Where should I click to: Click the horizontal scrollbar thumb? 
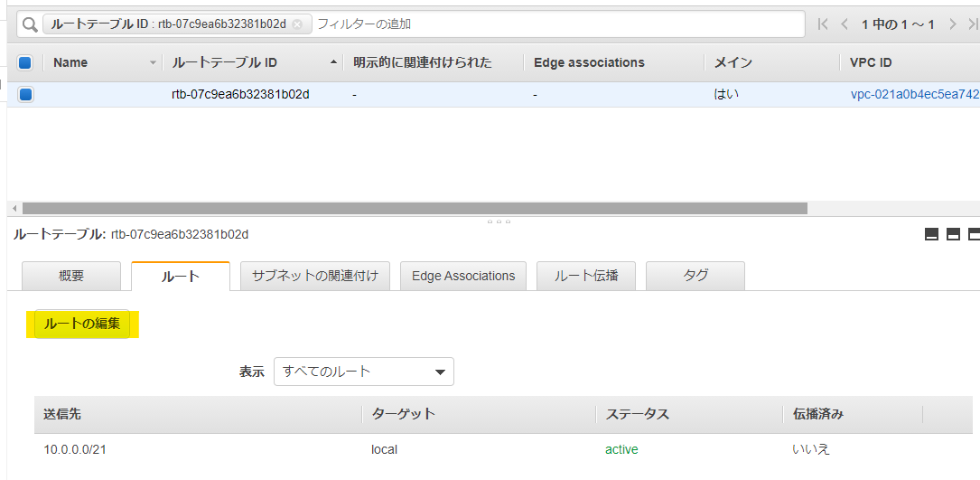[x=415, y=208]
